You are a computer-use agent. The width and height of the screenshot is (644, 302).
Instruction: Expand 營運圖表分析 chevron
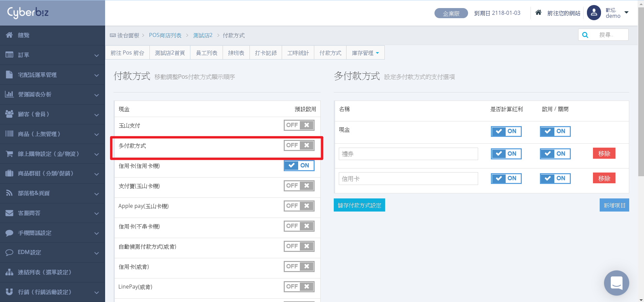pyautogui.click(x=97, y=95)
